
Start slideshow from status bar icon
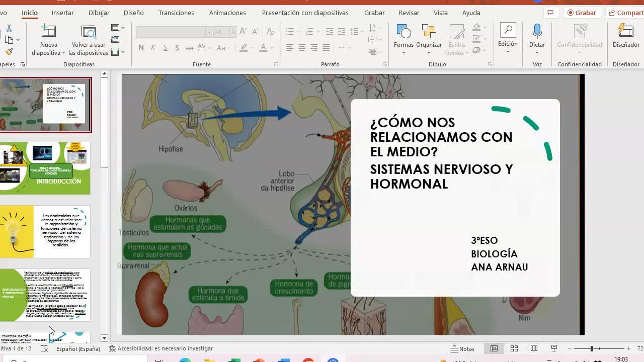[554, 348]
